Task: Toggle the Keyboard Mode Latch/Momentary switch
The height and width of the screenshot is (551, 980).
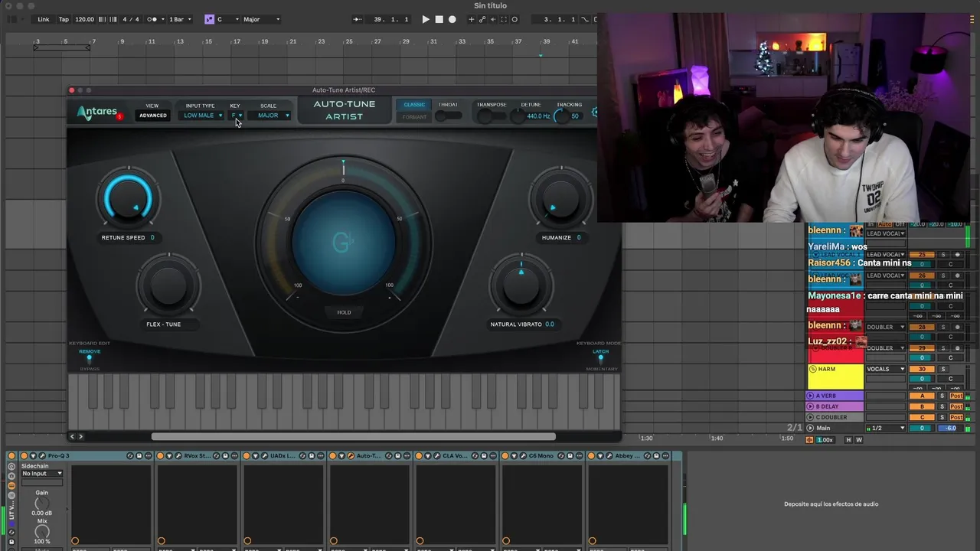Action: point(600,358)
